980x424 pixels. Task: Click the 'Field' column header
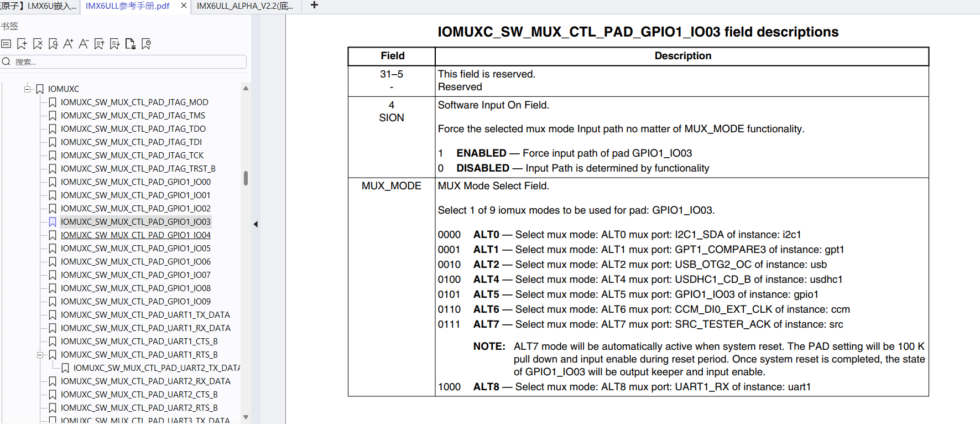coord(392,56)
